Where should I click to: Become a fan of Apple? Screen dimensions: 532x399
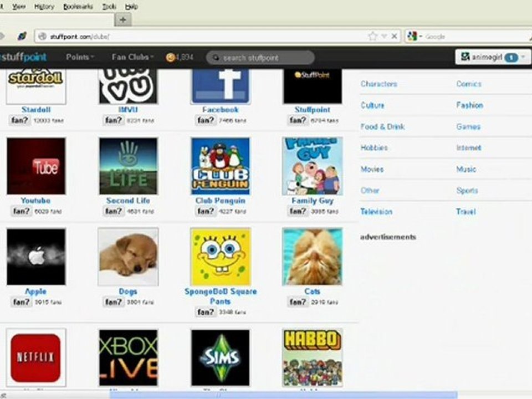22,301
